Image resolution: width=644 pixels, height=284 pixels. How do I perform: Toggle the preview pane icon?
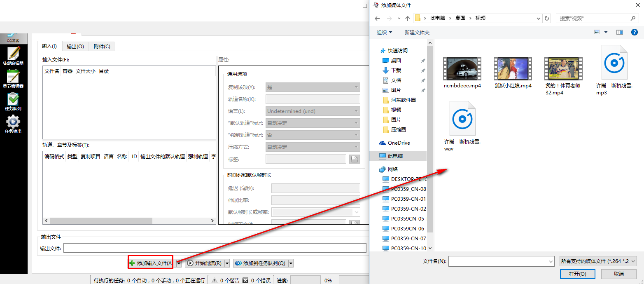(619, 32)
